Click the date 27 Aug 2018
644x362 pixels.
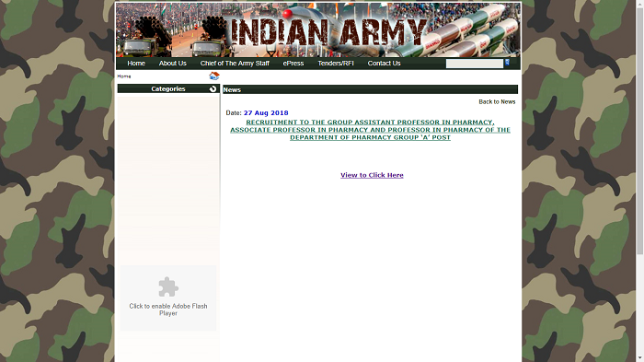266,113
